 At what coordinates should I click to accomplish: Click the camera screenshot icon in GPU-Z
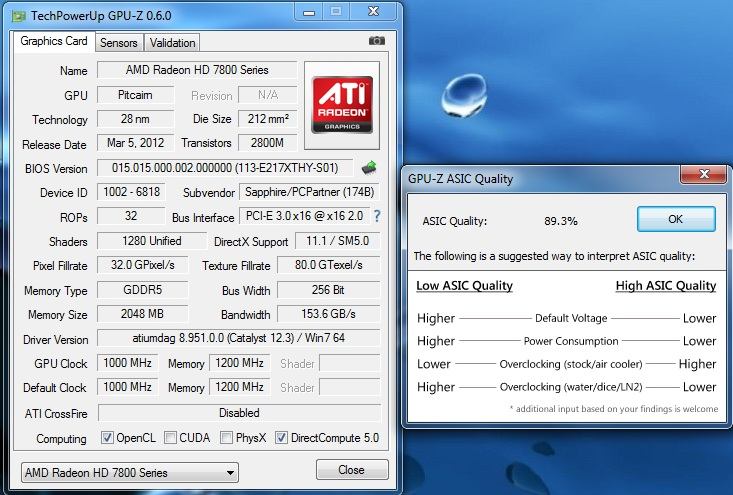(x=377, y=41)
